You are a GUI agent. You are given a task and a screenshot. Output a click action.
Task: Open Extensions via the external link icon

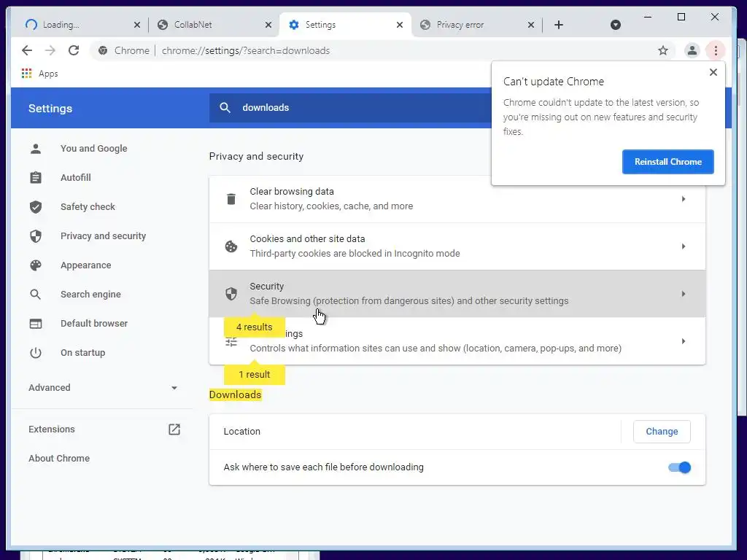174,429
